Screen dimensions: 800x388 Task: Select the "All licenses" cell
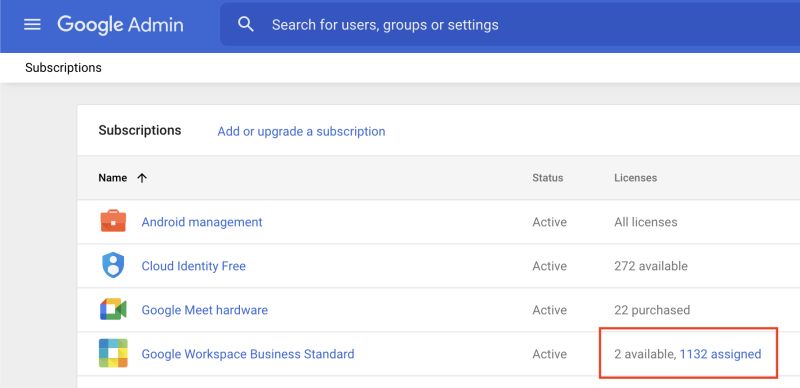(x=646, y=222)
